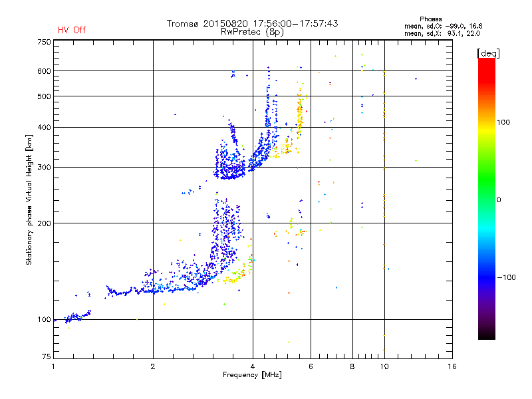The height and width of the screenshot is (399, 532).
Task: Click the x-axis '2' tick label
Action: tap(153, 366)
